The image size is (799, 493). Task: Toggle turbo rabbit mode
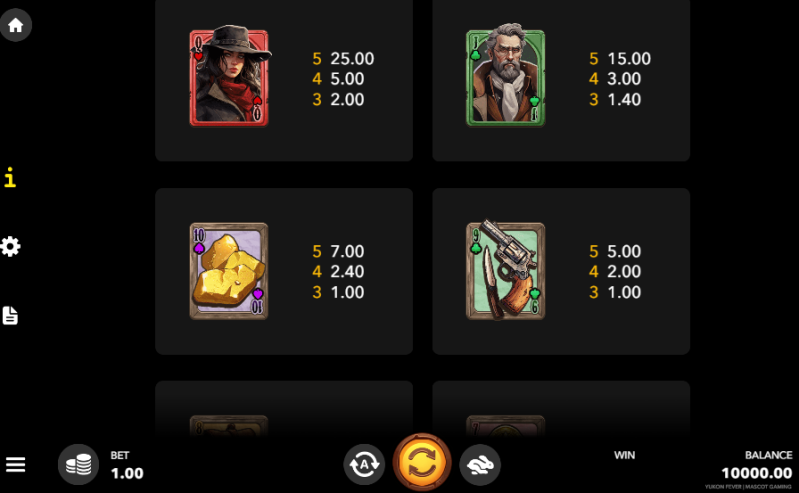(x=480, y=464)
